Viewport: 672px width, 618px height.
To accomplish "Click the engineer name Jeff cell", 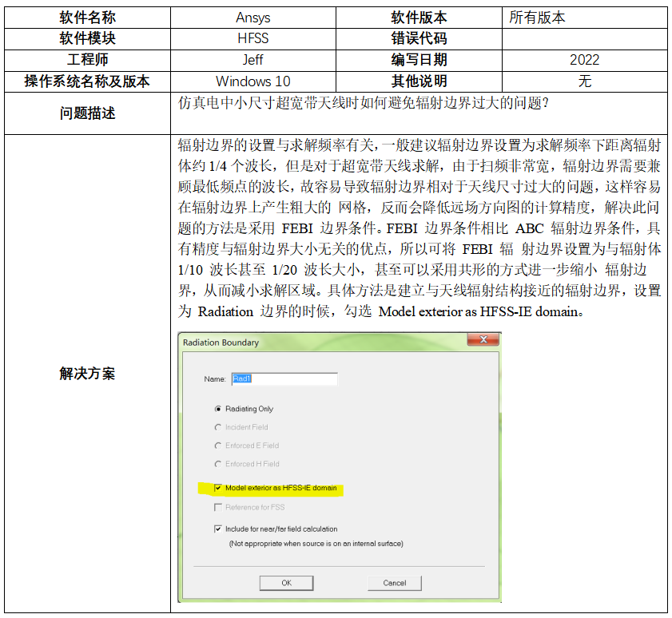I will [x=252, y=60].
